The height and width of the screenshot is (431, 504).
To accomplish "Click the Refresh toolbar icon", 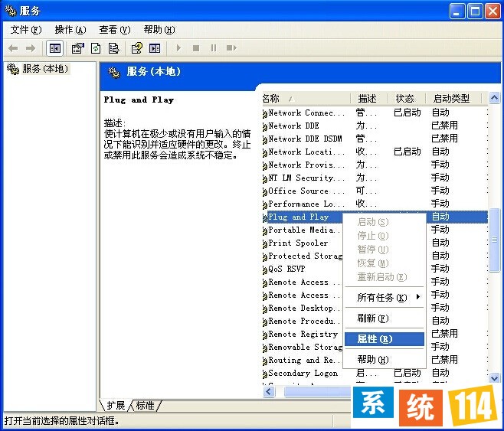I will tap(96, 48).
